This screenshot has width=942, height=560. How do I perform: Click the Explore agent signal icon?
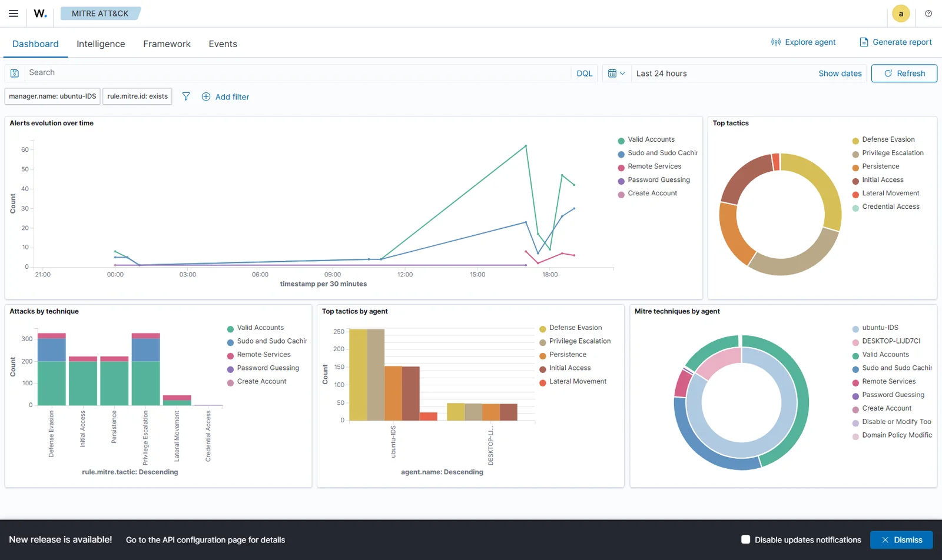776,42
